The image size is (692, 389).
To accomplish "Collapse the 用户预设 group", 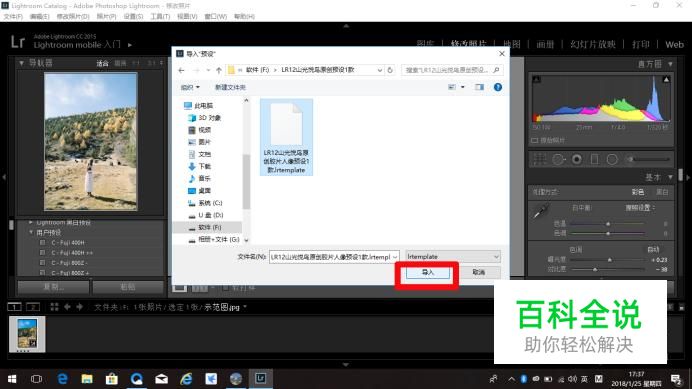I will [x=31, y=232].
